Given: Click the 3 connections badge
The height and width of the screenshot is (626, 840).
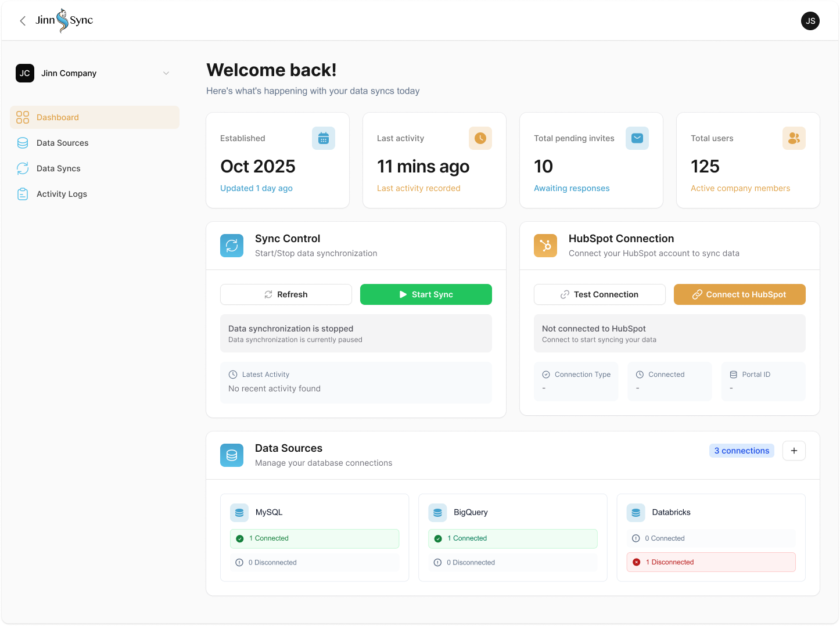Looking at the screenshot, I should click(x=741, y=451).
